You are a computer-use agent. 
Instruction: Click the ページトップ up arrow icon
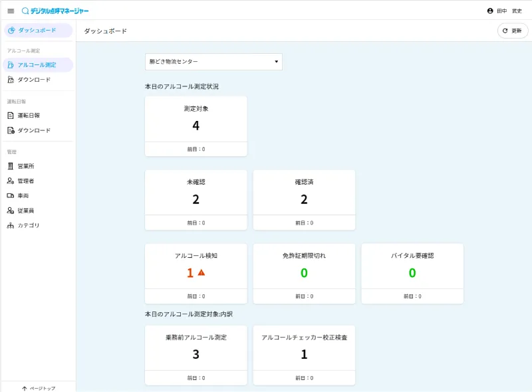(25, 388)
